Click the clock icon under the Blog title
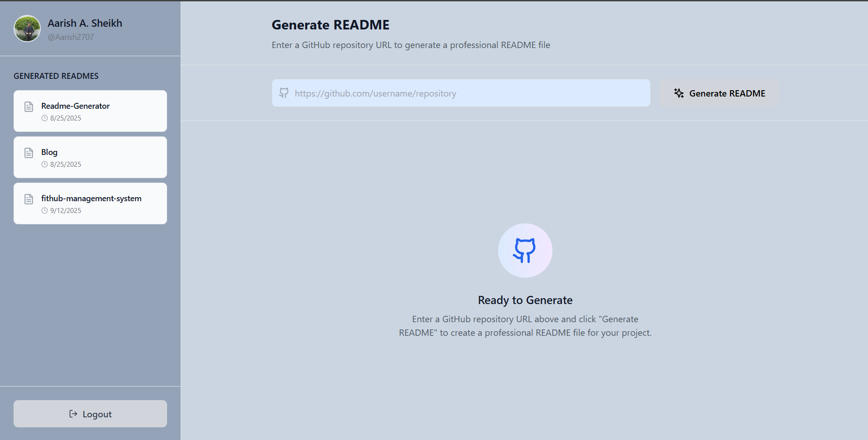This screenshot has width=868, height=440. pos(44,164)
